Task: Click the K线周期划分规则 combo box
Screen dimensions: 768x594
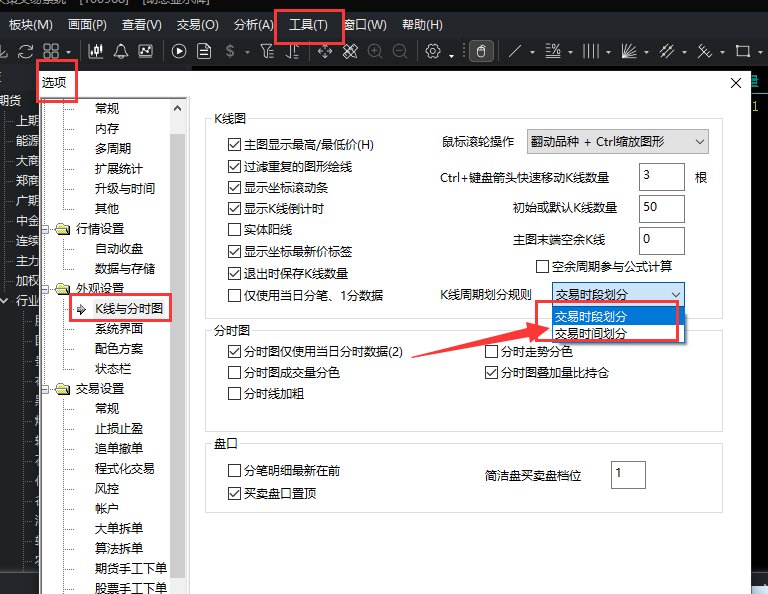Action: coord(618,294)
